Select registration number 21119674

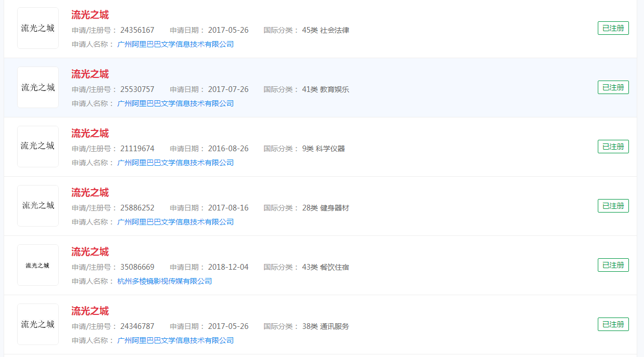pyautogui.click(x=137, y=149)
